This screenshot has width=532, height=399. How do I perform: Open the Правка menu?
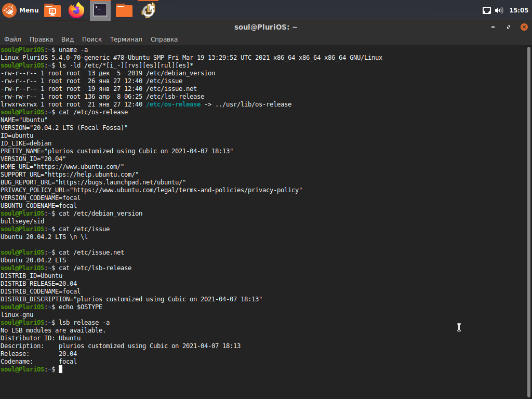(41, 39)
